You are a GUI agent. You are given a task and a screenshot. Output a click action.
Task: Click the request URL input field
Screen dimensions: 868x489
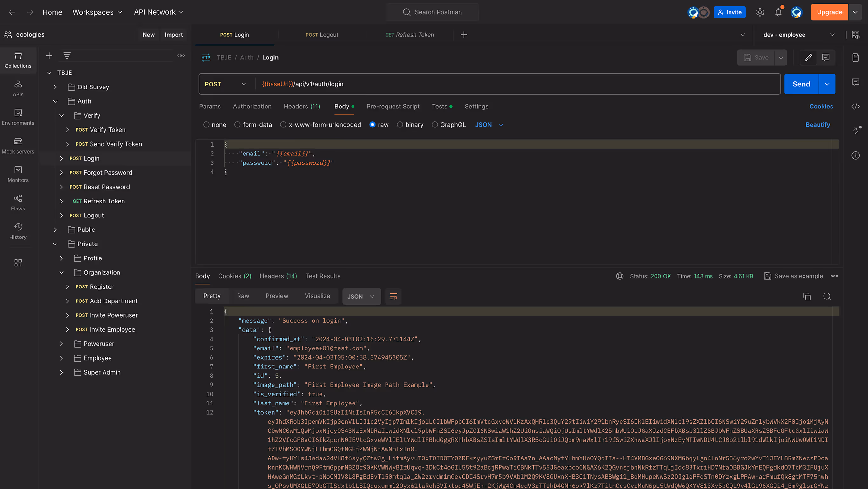click(x=505, y=84)
